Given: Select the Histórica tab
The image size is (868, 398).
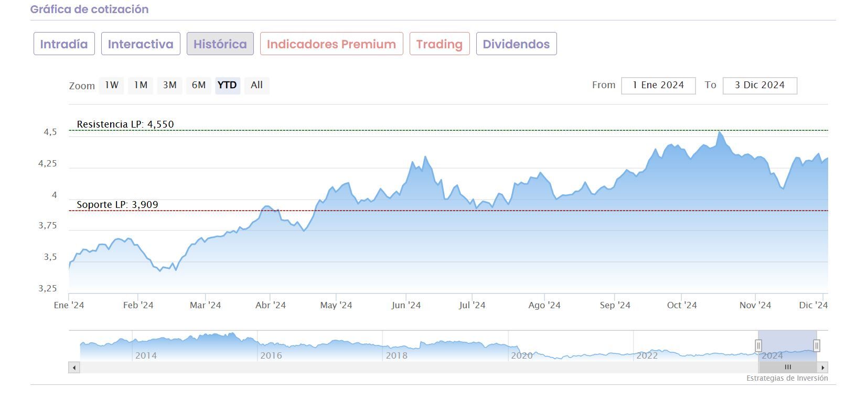Looking at the screenshot, I should pyautogui.click(x=220, y=44).
